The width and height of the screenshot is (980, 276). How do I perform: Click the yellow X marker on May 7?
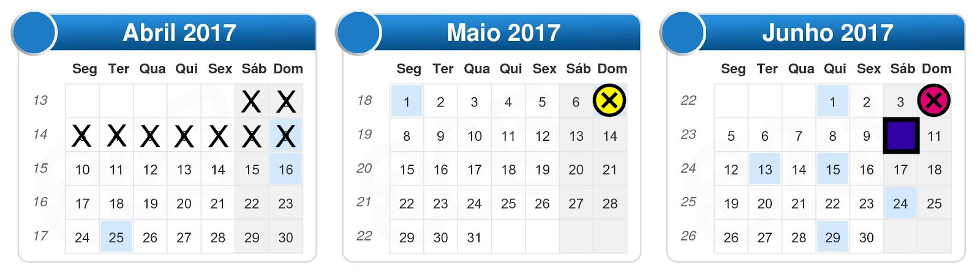(x=609, y=100)
